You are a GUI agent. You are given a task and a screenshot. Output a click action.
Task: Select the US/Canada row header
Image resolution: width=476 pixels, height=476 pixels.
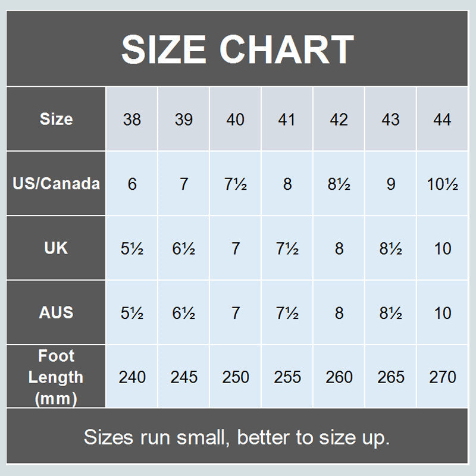click(x=56, y=183)
